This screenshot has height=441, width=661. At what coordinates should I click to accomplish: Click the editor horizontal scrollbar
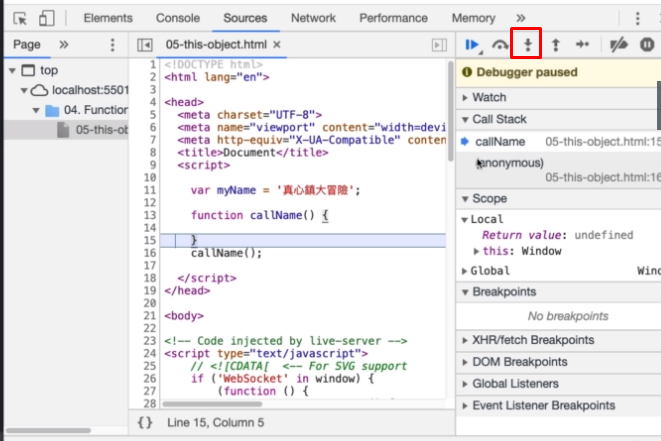point(212,404)
